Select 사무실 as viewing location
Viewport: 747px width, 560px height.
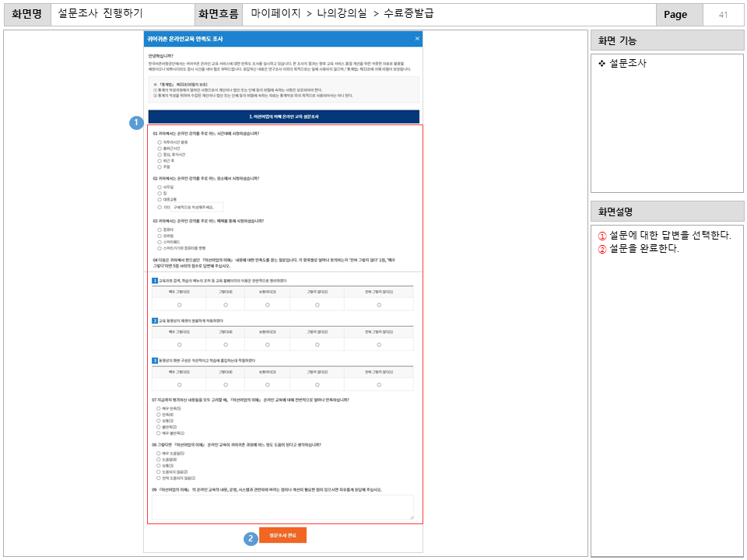click(x=159, y=187)
